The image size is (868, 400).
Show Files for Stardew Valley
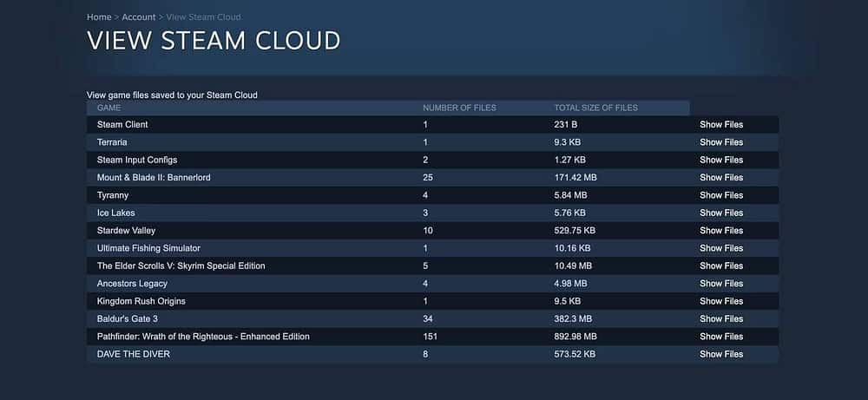tap(721, 231)
